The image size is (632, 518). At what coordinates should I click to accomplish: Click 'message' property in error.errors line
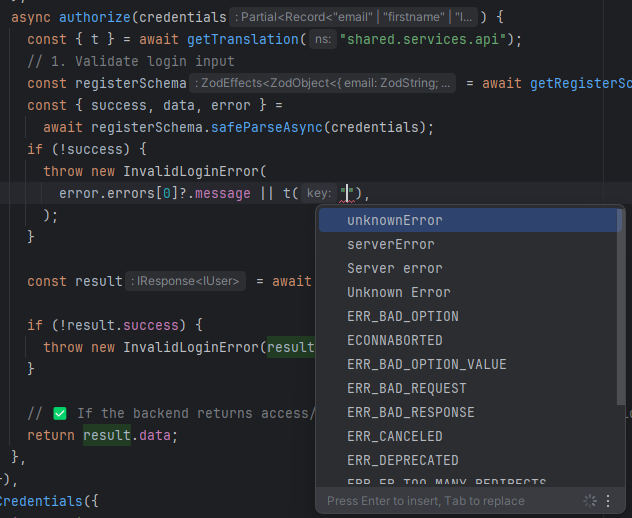click(x=222, y=193)
